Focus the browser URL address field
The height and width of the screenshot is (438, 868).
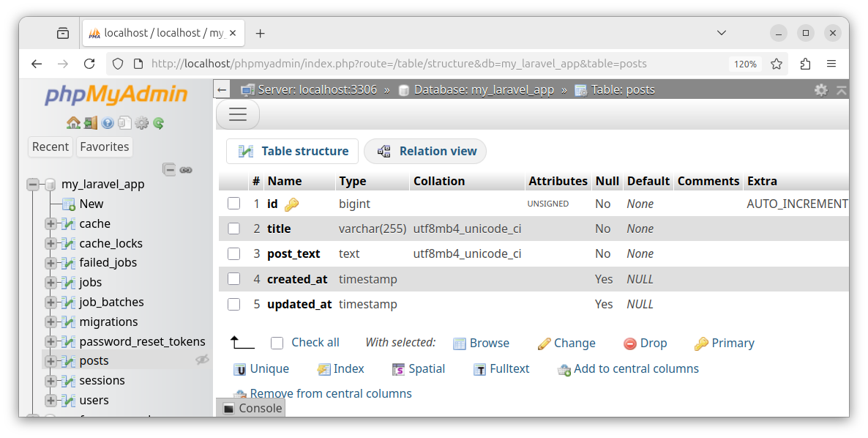tap(399, 64)
